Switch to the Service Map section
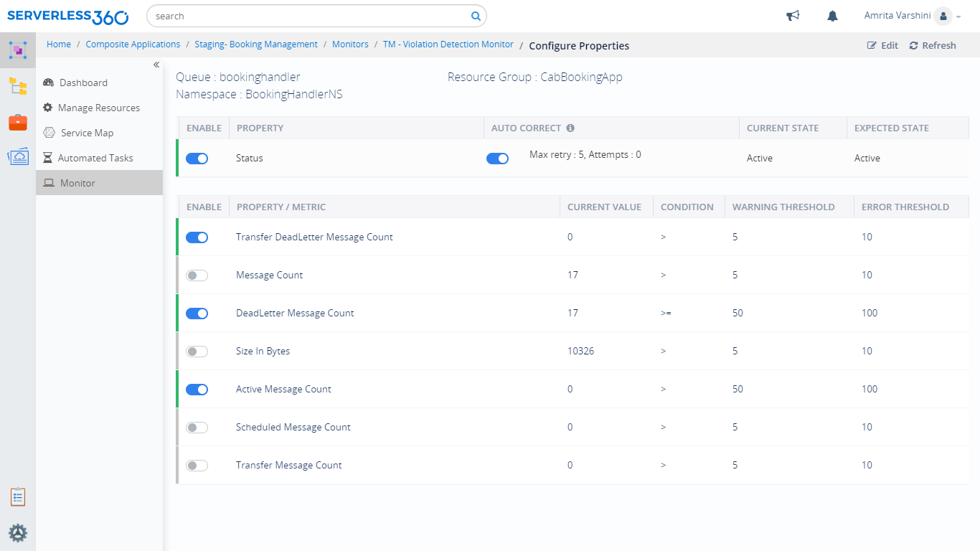The height and width of the screenshot is (551, 980). [x=88, y=133]
